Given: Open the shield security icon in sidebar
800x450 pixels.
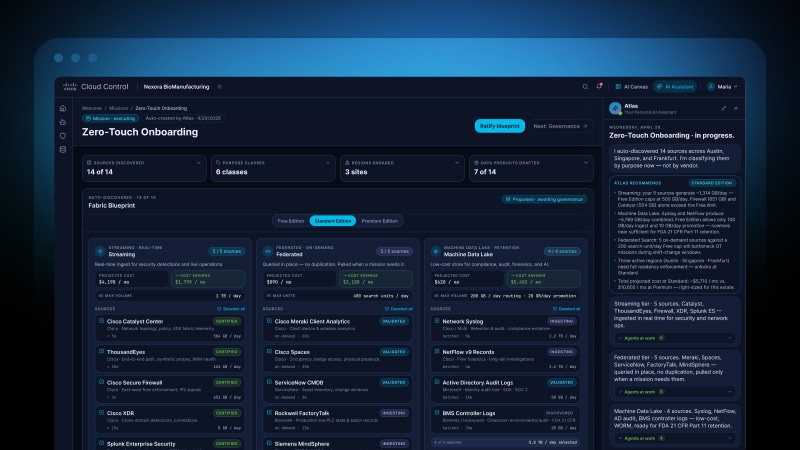Looking at the screenshot, I should click(x=63, y=136).
